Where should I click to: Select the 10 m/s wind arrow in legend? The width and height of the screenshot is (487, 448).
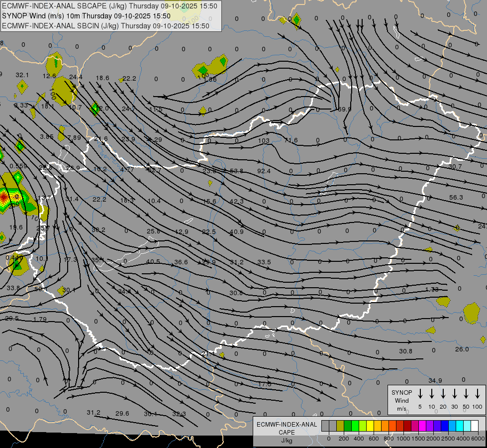click(432, 394)
